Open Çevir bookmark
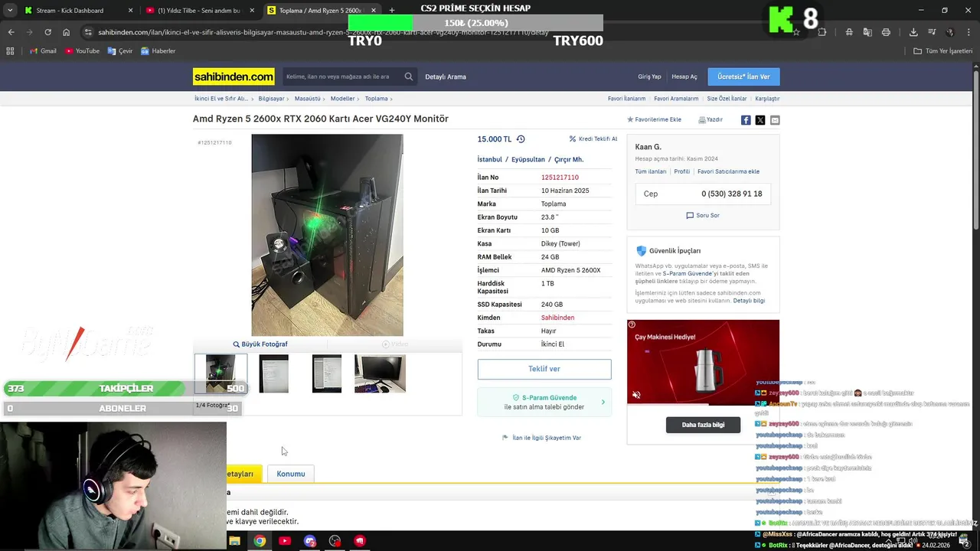The image size is (980, 551). tap(120, 51)
